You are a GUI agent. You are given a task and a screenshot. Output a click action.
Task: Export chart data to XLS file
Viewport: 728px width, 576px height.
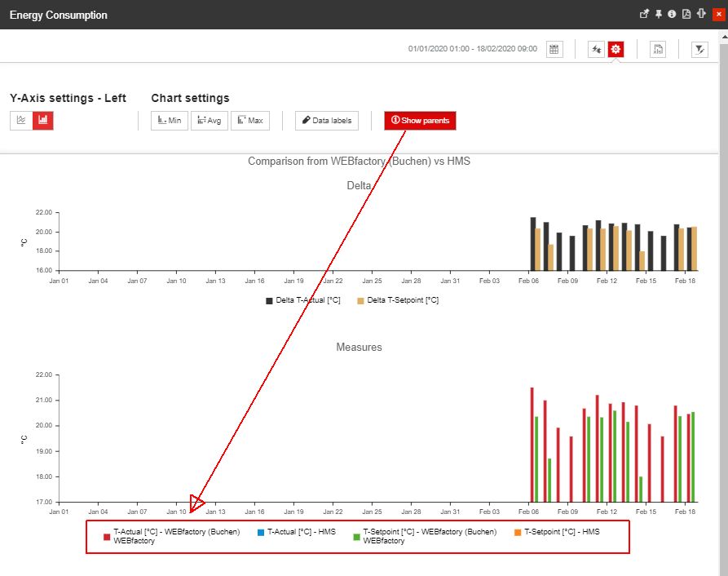[658, 50]
